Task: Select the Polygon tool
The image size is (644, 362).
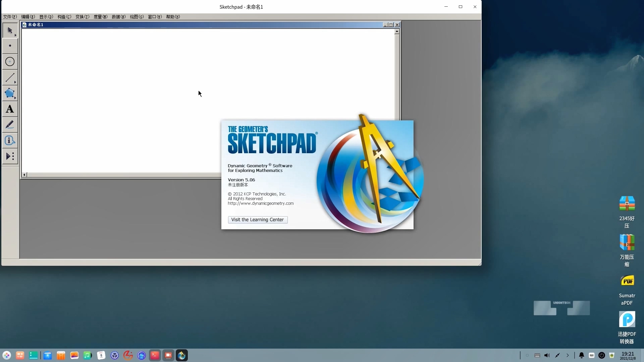Action: tap(10, 93)
